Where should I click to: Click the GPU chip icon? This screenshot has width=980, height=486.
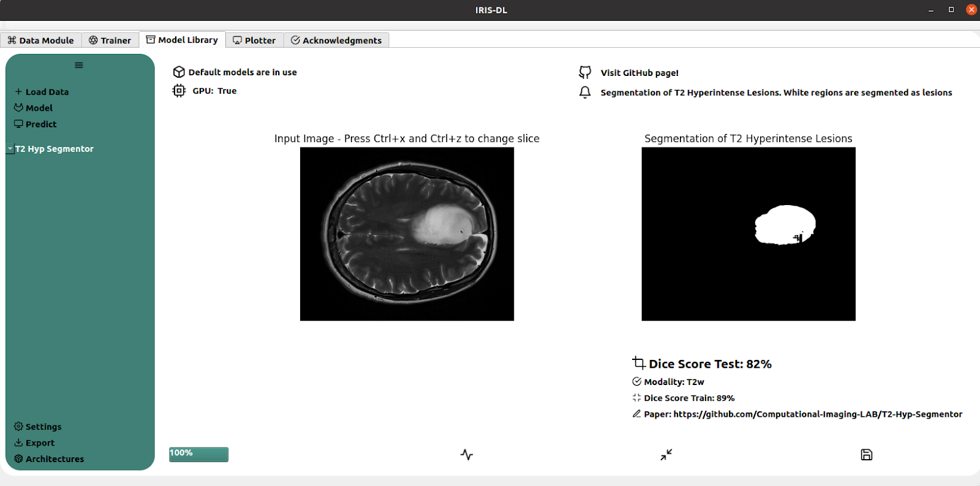(x=179, y=91)
